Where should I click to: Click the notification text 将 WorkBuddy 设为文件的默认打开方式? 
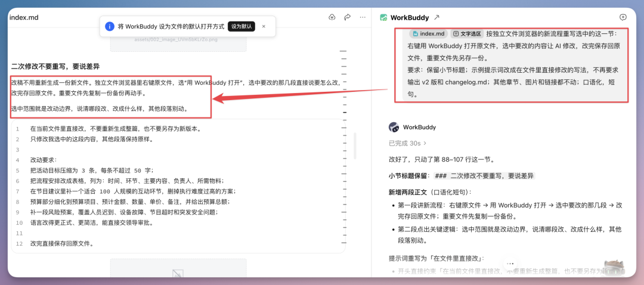click(171, 26)
